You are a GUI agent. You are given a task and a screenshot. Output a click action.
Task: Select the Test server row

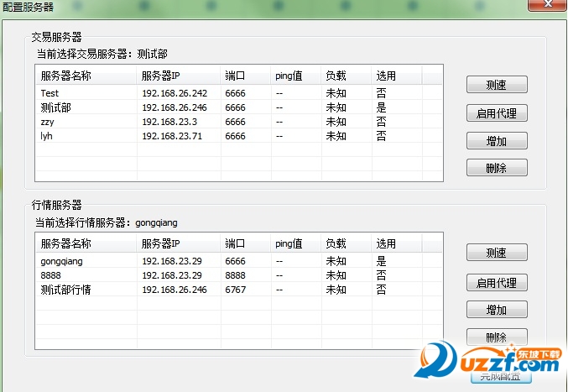point(239,93)
